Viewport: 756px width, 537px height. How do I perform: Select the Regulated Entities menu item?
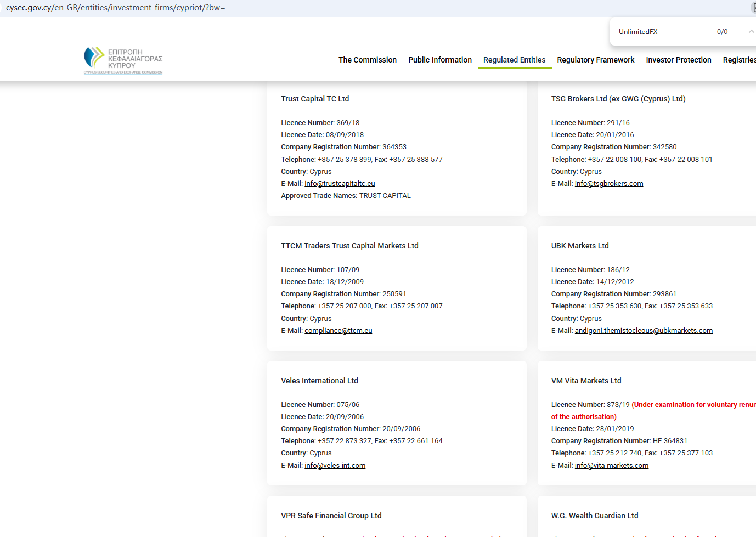(x=514, y=60)
